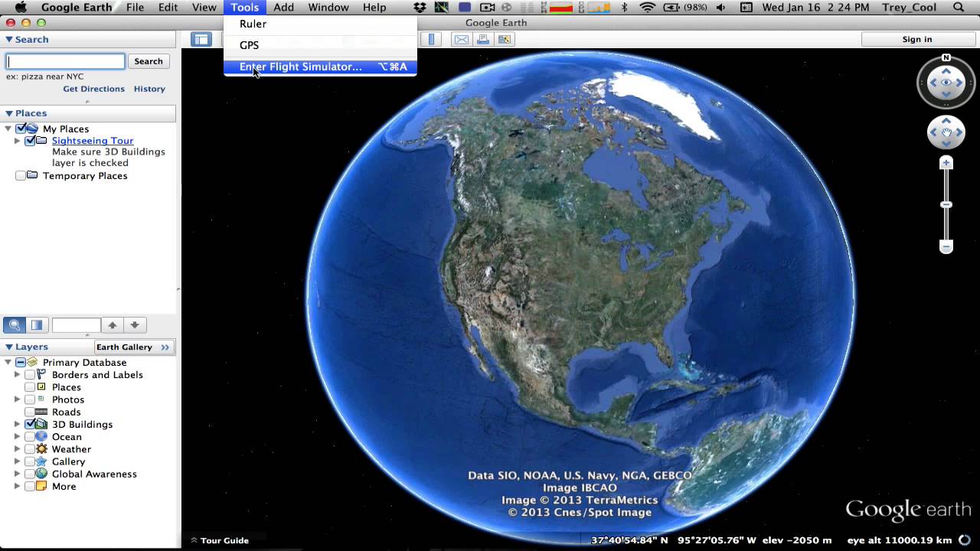The image size is (980, 551).
Task: Open the File menu
Action: pos(135,8)
